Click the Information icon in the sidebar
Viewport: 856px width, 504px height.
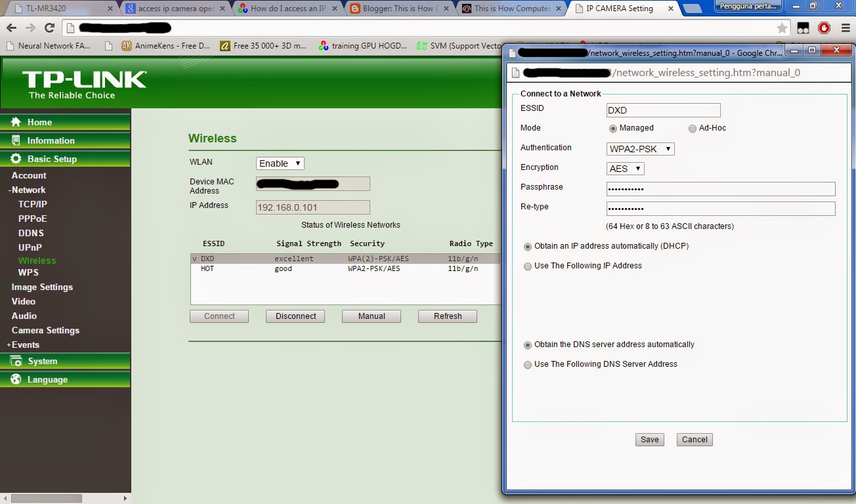[x=15, y=140]
